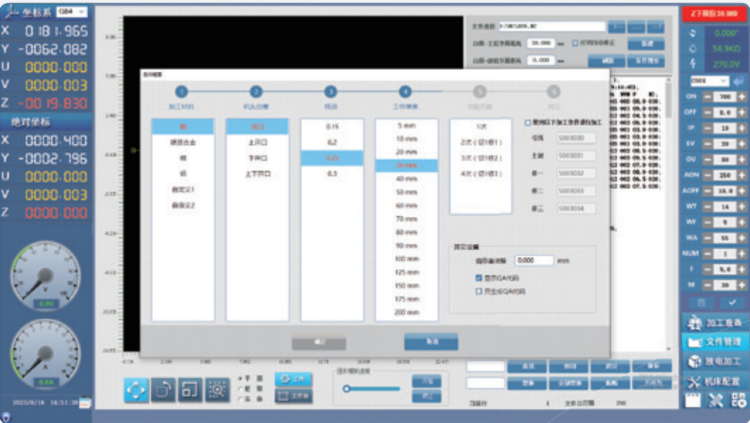
Task: Click the zoom window icon
Action: click(189, 391)
